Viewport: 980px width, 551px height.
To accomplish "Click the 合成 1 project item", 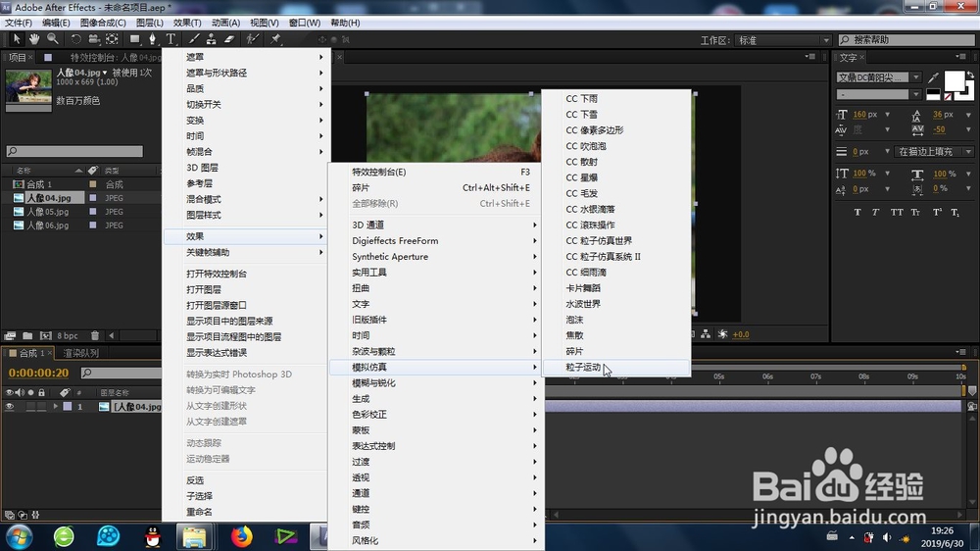I will (x=39, y=184).
